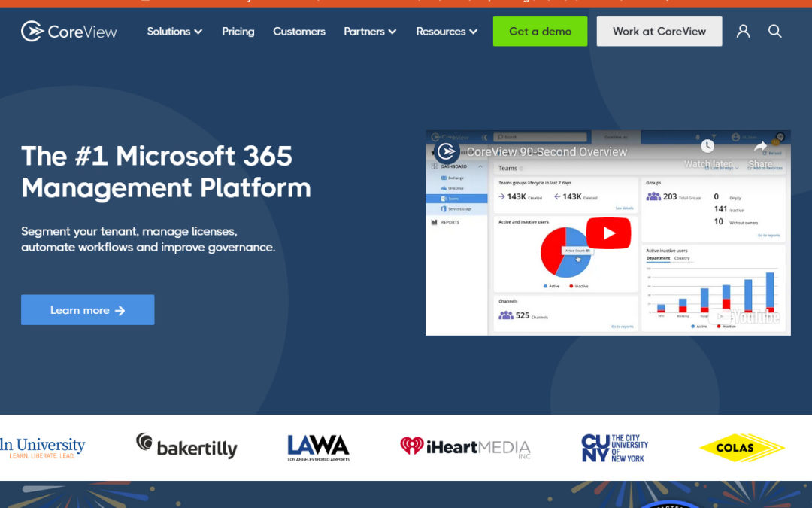Play the CoreView overview video
Screen dimensions: 812x508
click(x=608, y=233)
